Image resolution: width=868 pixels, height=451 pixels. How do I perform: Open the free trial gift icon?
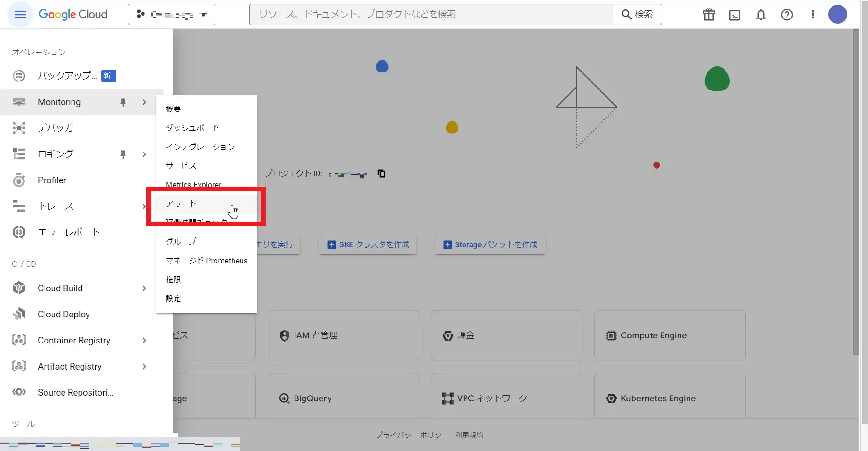pos(708,15)
